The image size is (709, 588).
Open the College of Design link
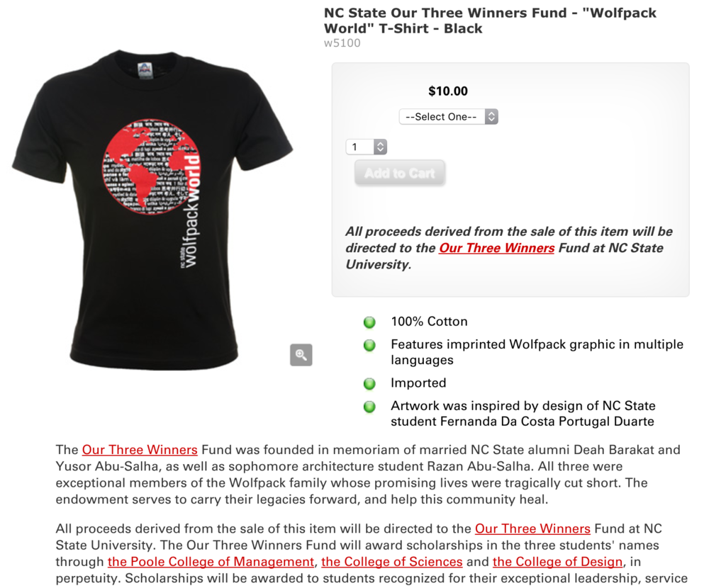557,561
